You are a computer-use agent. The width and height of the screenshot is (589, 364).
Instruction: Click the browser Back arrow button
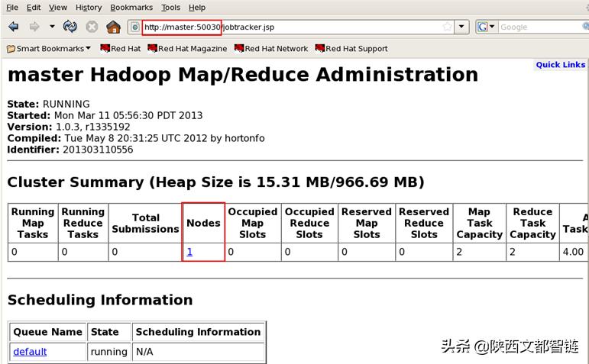click(14, 27)
